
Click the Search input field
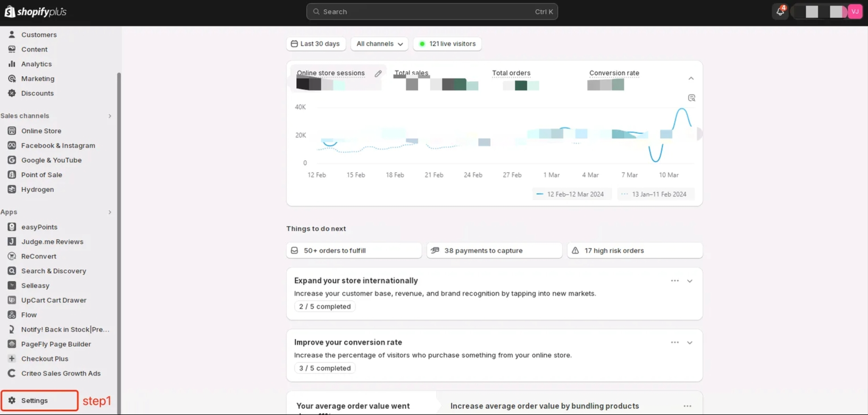pyautogui.click(x=431, y=12)
